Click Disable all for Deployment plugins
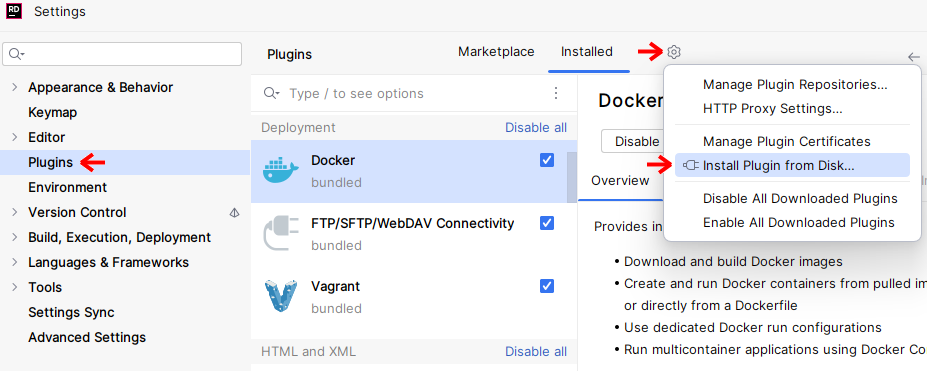 [x=536, y=128]
